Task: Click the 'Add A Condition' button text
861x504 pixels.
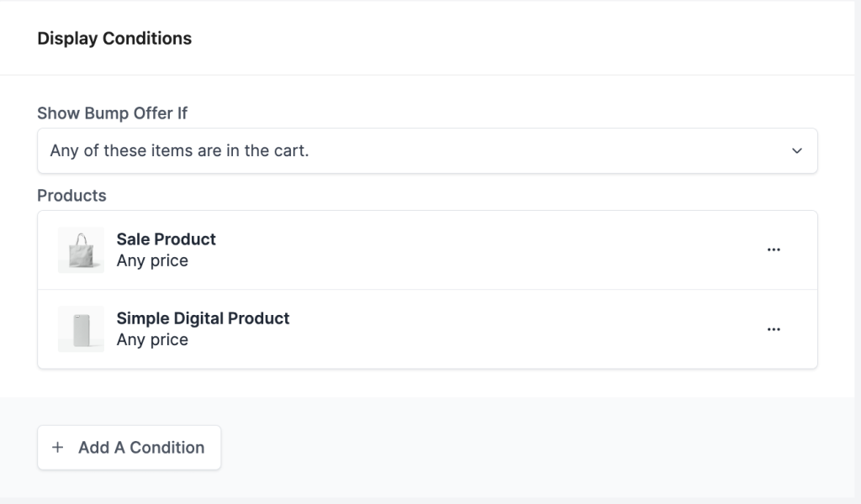Action: (x=141, y=448)
